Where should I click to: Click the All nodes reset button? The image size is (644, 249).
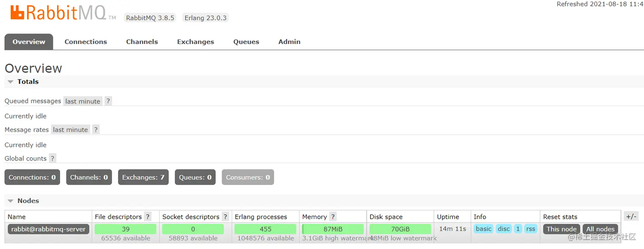tap(600, 229)
